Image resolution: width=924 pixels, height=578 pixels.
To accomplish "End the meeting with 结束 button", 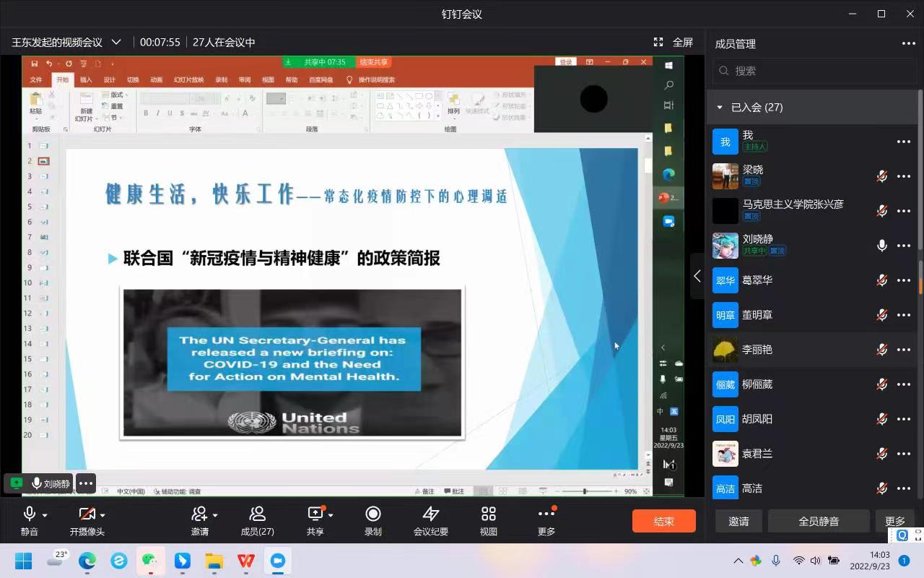I will point(664,521).
